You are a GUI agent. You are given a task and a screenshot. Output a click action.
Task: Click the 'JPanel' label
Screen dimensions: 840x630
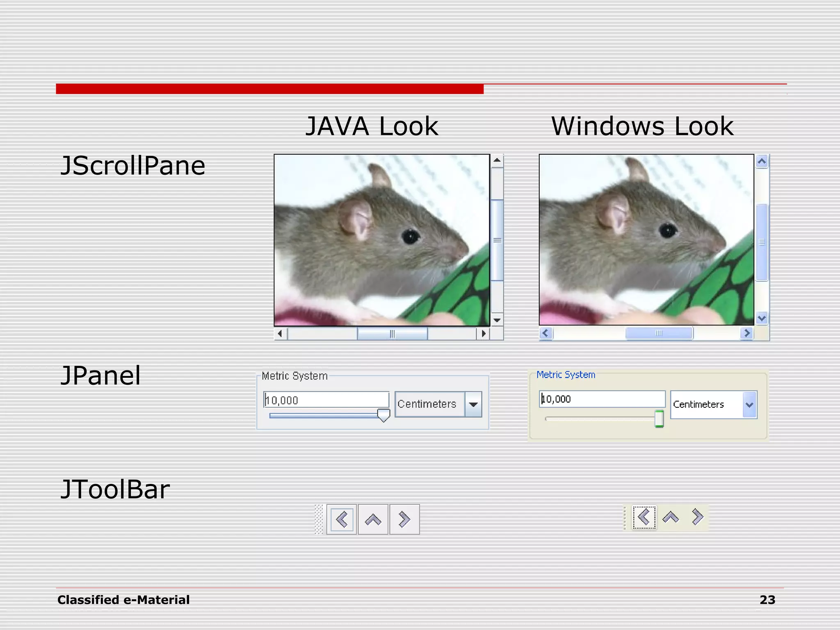pyautogui.click(x=100, y=376)
